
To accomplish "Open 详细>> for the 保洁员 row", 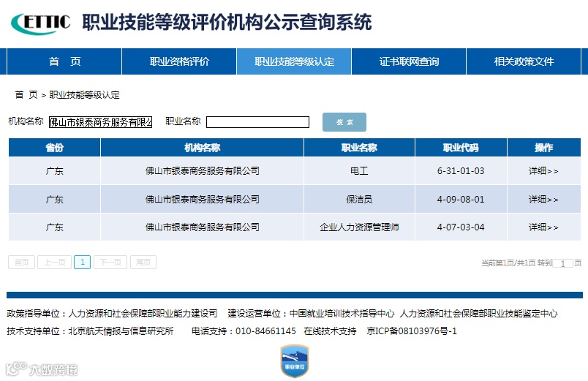I will pos(543,200).
